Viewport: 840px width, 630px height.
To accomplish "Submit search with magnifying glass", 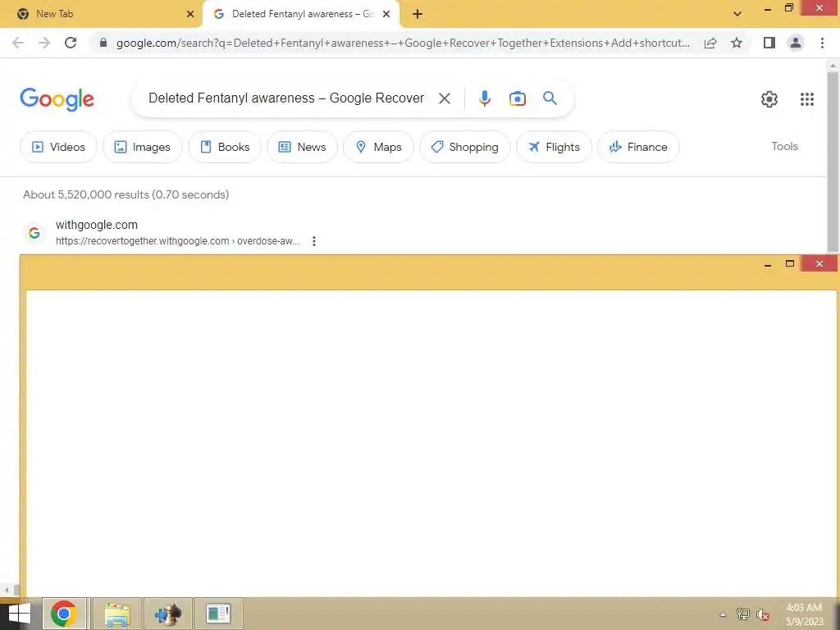I will (550, 98).
